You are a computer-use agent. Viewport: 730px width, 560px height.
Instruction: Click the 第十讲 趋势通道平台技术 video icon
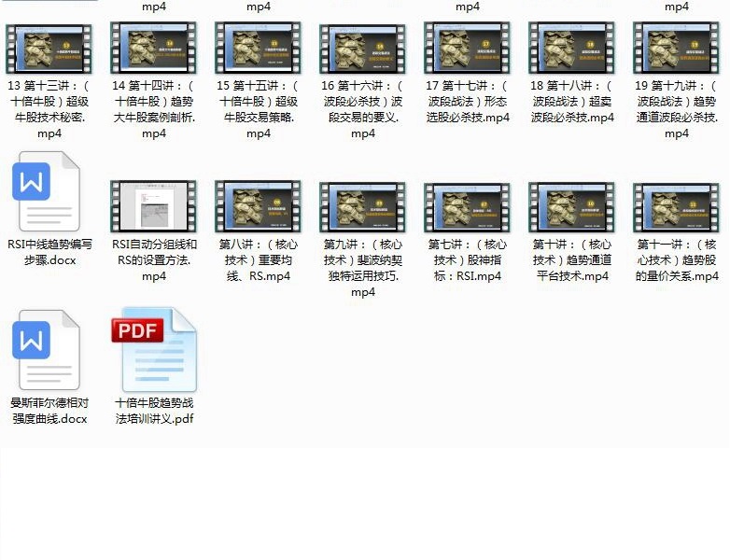coord(572,207)
